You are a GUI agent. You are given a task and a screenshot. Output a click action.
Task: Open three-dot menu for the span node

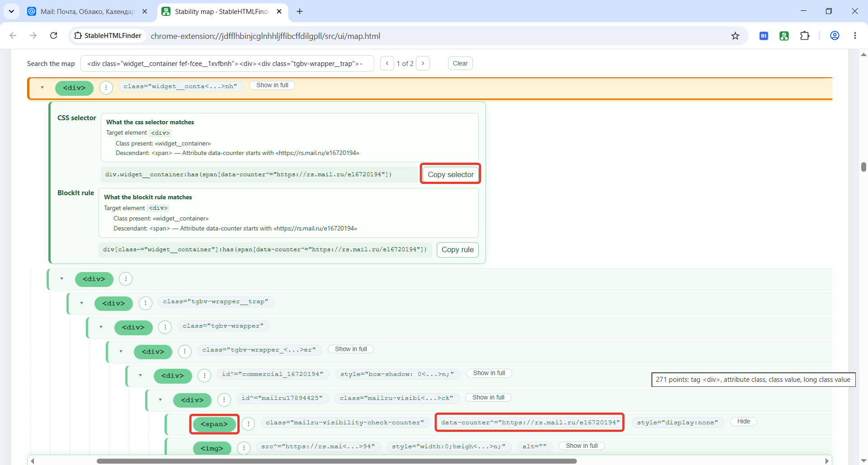click(x=248, y=424)
